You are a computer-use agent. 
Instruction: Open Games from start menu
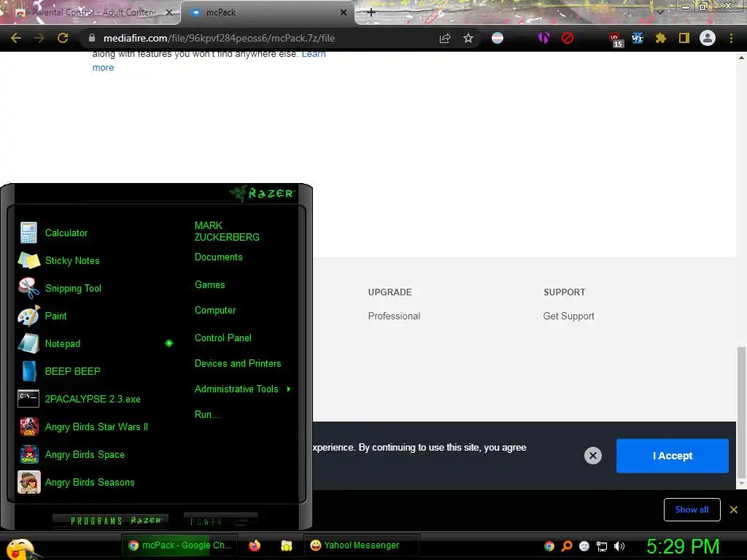pos(209,285)
